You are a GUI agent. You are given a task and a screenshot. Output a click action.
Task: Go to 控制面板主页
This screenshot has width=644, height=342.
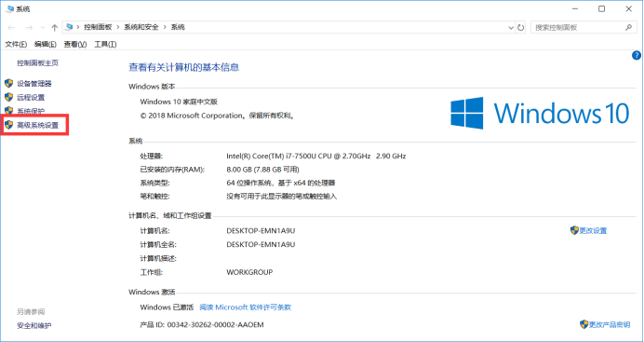[38, 62]
